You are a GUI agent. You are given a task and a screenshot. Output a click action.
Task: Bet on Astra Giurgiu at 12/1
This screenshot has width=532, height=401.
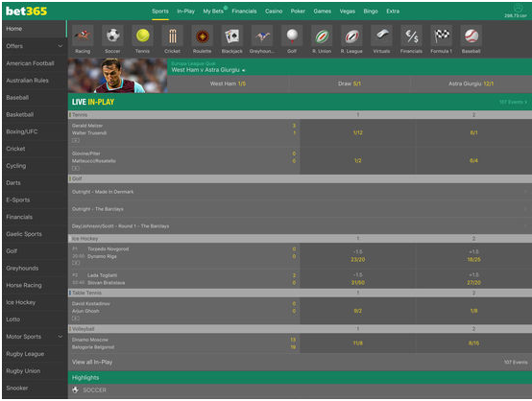(472, 83)
